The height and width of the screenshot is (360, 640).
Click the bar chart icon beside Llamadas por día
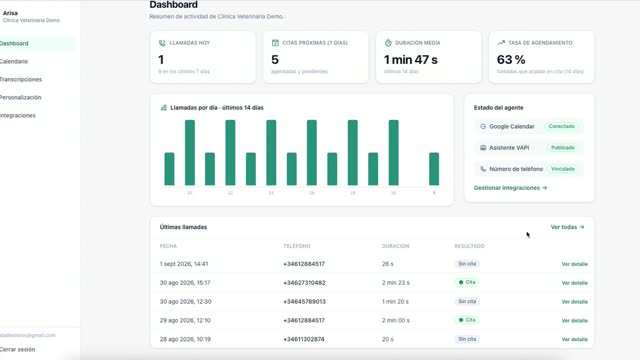pos(164,108)
